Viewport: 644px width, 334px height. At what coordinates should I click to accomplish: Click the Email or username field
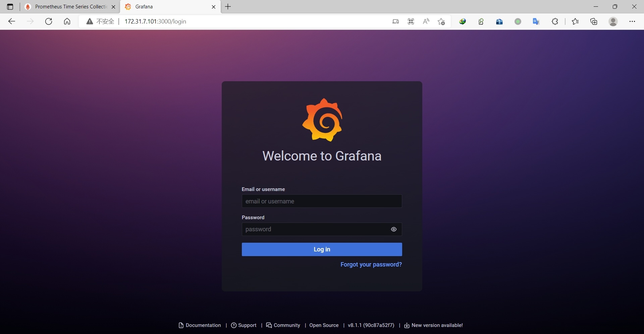(x=322, y=201)
